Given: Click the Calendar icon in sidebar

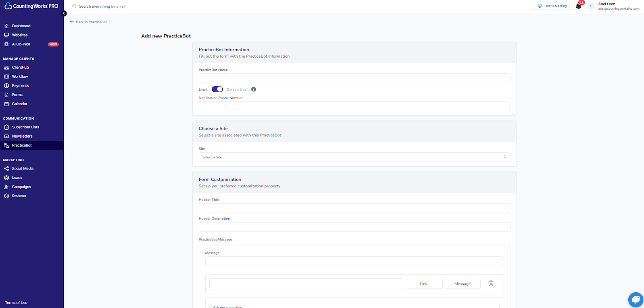Looking at the screenshot, I should (6, 104).
